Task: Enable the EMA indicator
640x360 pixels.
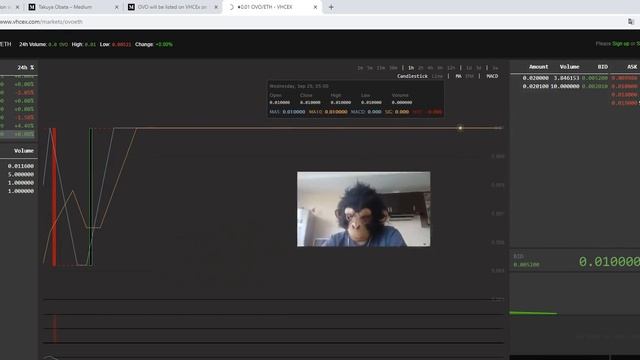Action: (x=469, y=76)
